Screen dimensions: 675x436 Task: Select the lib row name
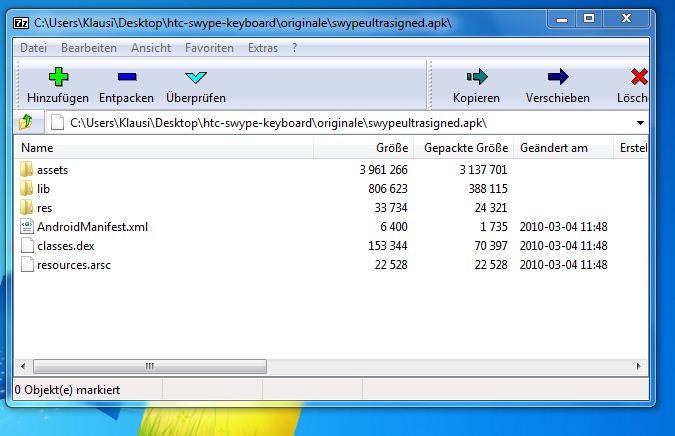click(x=43, y=189)
